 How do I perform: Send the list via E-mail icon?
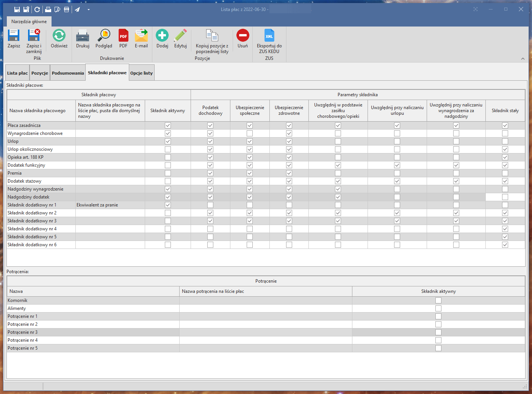[x=141, y=36]
